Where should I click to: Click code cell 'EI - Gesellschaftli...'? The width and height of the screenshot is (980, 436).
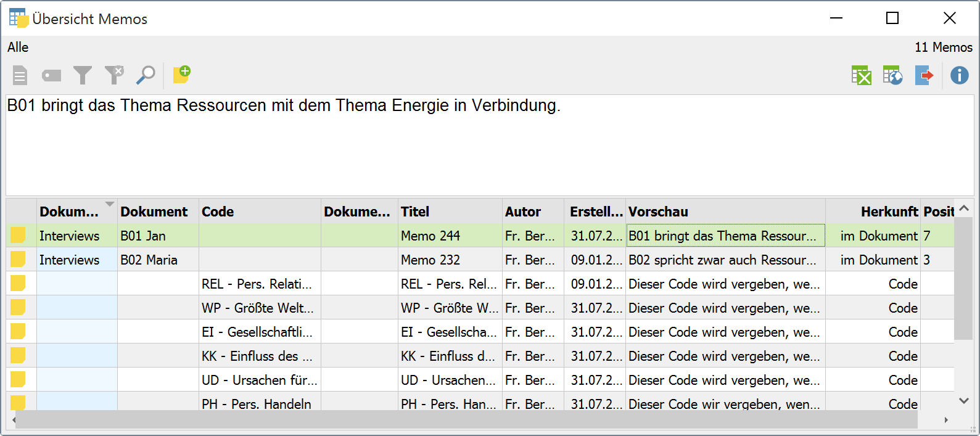coord(260,332)
